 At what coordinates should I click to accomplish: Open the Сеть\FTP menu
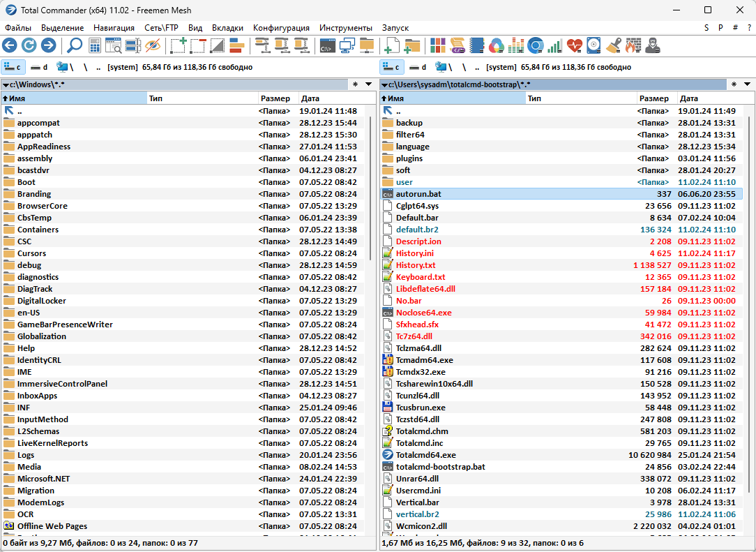click(x=161, y=28)
